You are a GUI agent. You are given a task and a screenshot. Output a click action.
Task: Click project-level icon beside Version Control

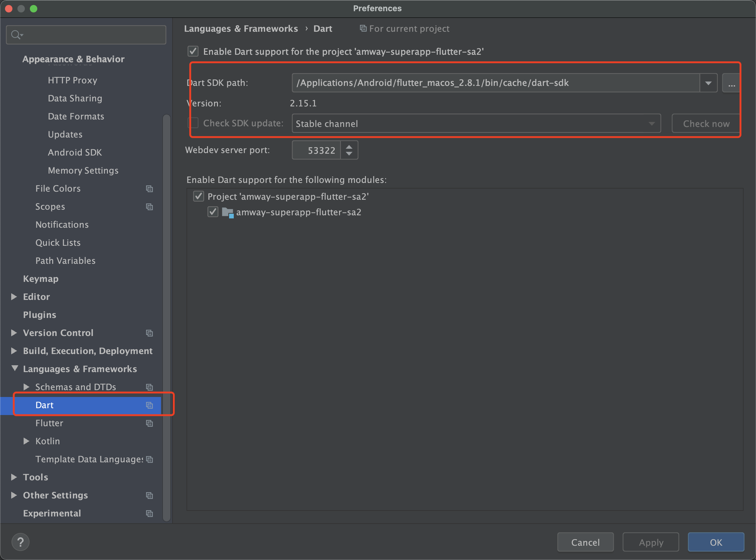tap(150, 333)
